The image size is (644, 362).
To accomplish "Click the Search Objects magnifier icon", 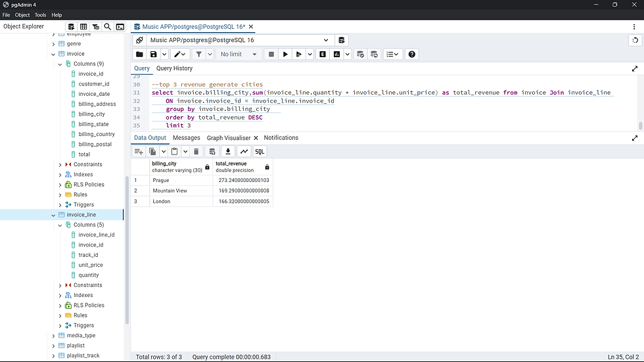I will [108, 27].
